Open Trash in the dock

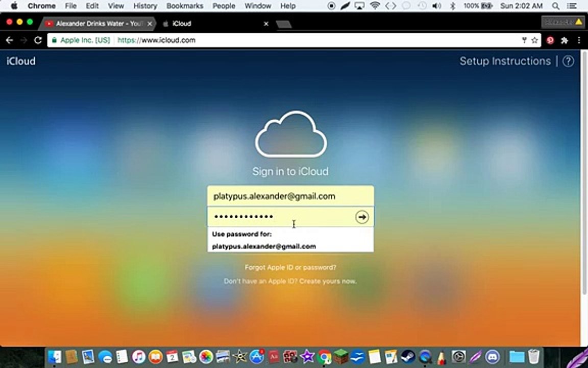click(533, 356)
